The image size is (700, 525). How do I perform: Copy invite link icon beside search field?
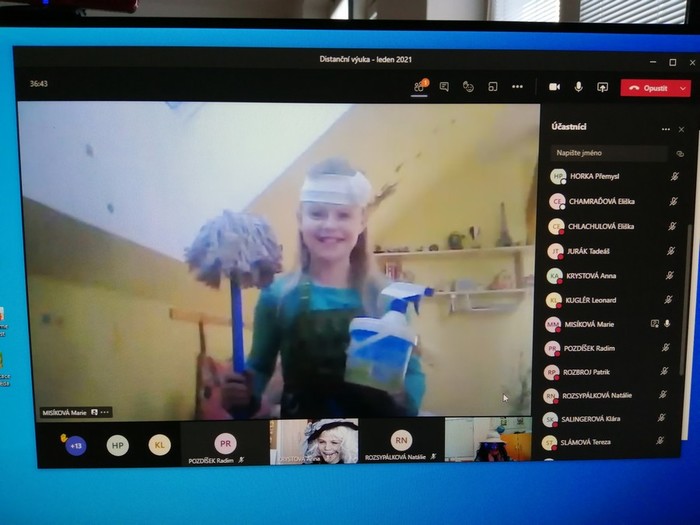coord(679,154)
